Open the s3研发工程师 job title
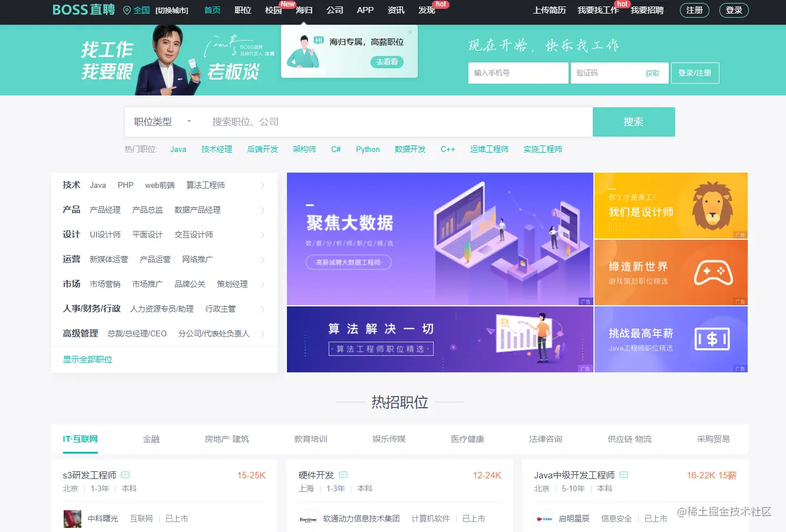This screenshot has width=786, height=532. (90, 475)
